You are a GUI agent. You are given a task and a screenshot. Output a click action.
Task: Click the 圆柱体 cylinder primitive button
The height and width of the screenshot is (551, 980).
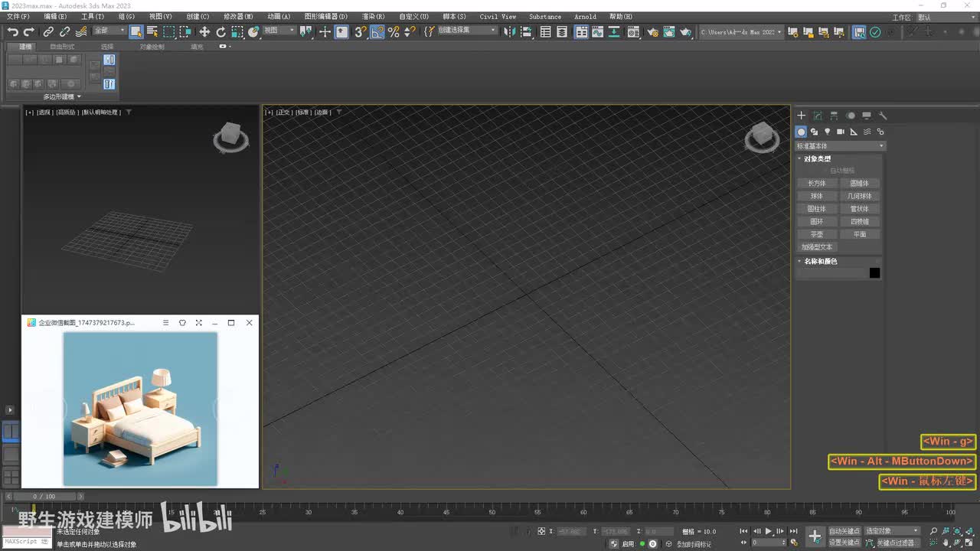pyautogui.click(x=817, y=209)
